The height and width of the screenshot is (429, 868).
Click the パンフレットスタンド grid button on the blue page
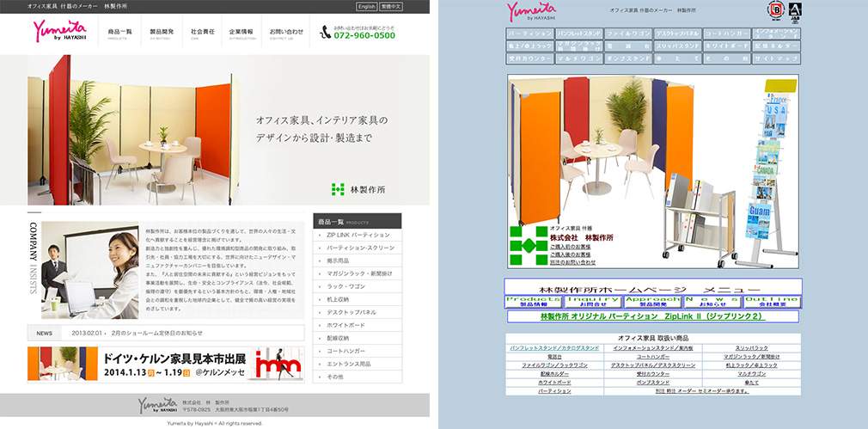coord(579,34)
